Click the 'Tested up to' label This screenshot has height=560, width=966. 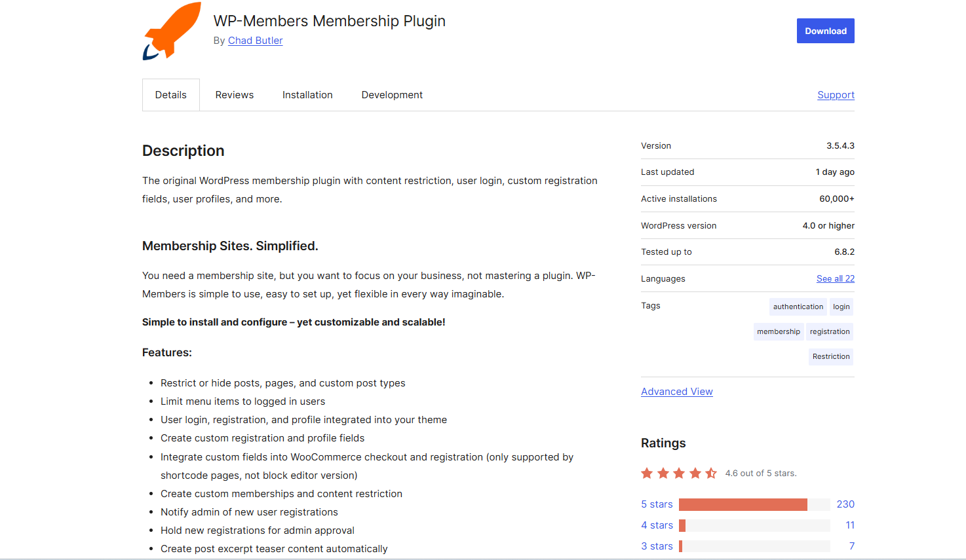click(667, 252)
